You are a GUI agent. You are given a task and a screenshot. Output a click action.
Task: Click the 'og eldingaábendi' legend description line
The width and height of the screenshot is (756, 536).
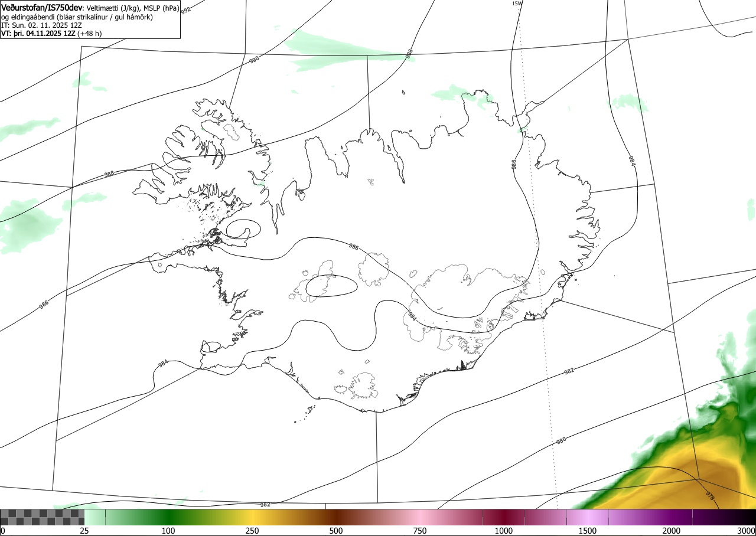click(x=77, y=17)
